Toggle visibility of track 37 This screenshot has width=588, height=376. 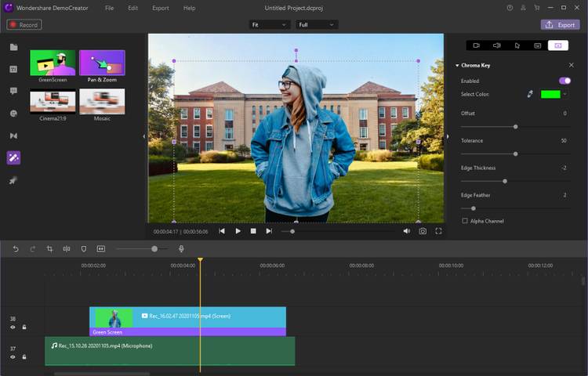click(13, 357)
